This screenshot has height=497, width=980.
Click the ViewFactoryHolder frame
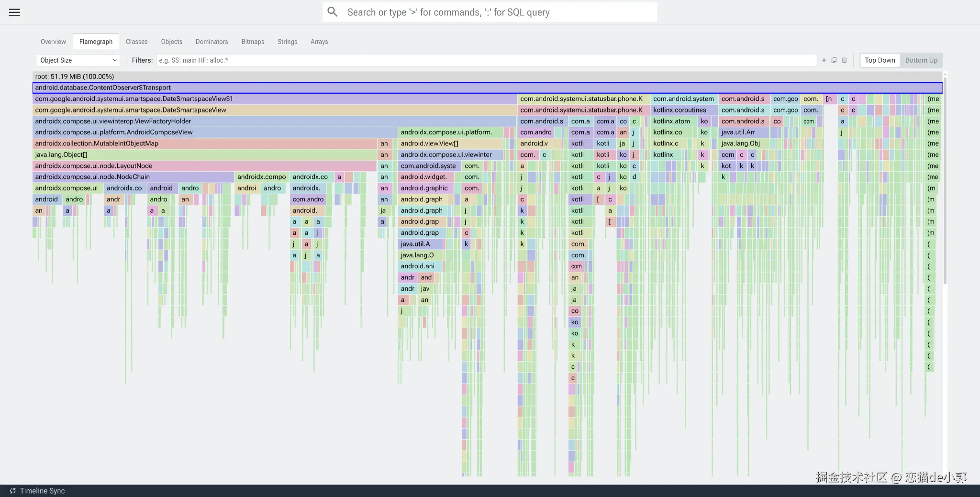pos(274,121)
